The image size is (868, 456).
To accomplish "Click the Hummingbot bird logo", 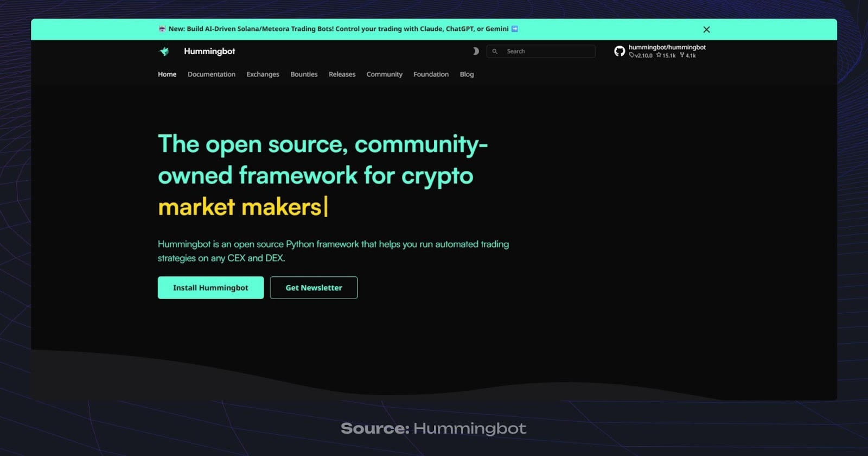I will [164, 51].
